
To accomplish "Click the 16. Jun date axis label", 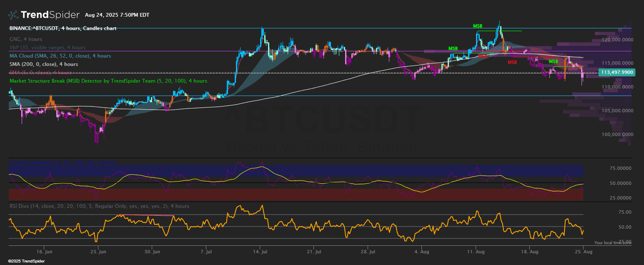I will [44, 252].
